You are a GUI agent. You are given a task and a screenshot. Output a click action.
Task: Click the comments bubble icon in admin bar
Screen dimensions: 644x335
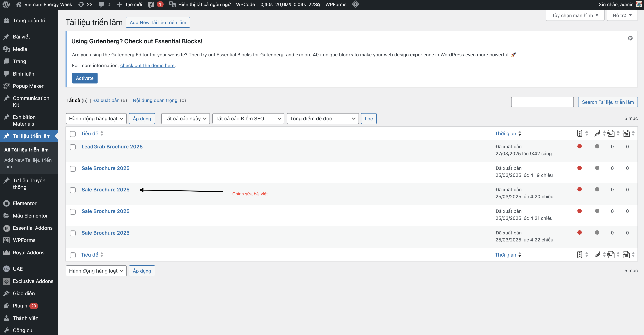coord(101,4)
